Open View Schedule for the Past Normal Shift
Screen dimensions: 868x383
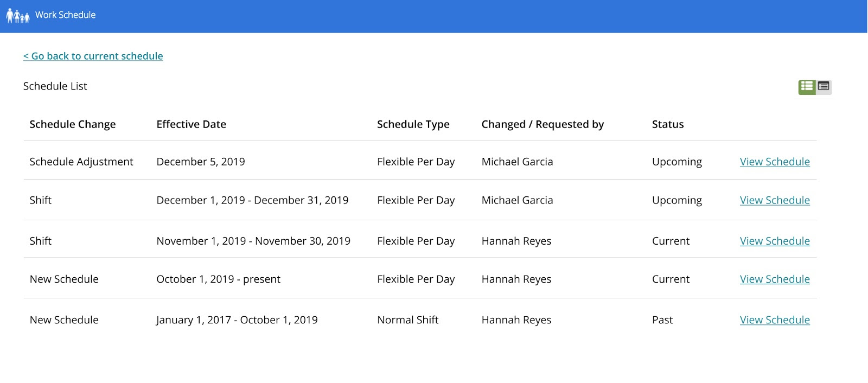[775, 320]
